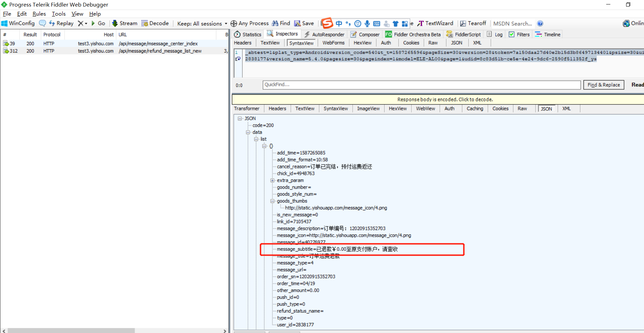Screen dimensions: 644x333
Task: Replay the selected session
Action: point(61,23)
